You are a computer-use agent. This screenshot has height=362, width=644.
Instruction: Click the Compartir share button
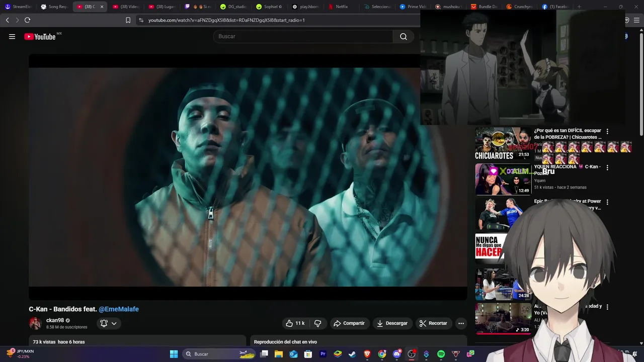[349, 323]
